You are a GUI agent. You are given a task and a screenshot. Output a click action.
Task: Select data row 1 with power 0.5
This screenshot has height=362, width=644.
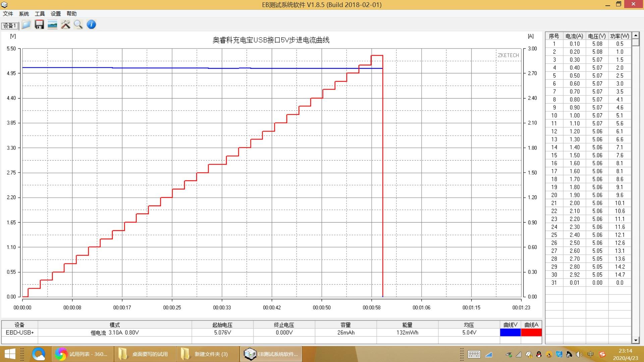click(588, 44)
